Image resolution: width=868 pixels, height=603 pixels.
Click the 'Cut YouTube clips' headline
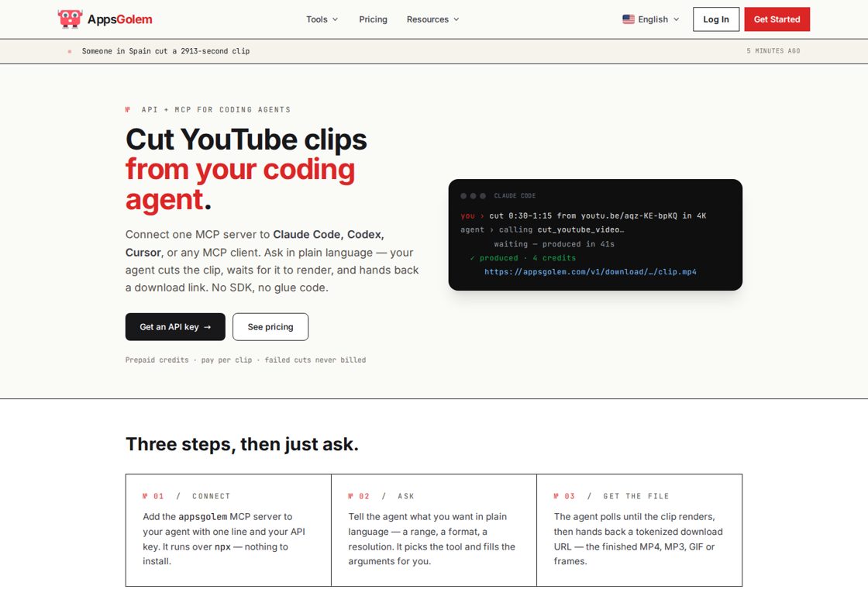[246, 140]
